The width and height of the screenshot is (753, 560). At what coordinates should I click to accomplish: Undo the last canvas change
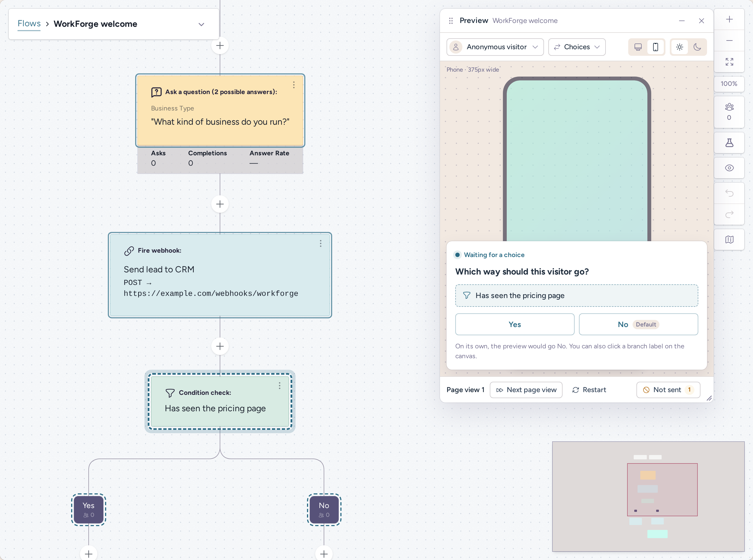(x=729, y=193)
